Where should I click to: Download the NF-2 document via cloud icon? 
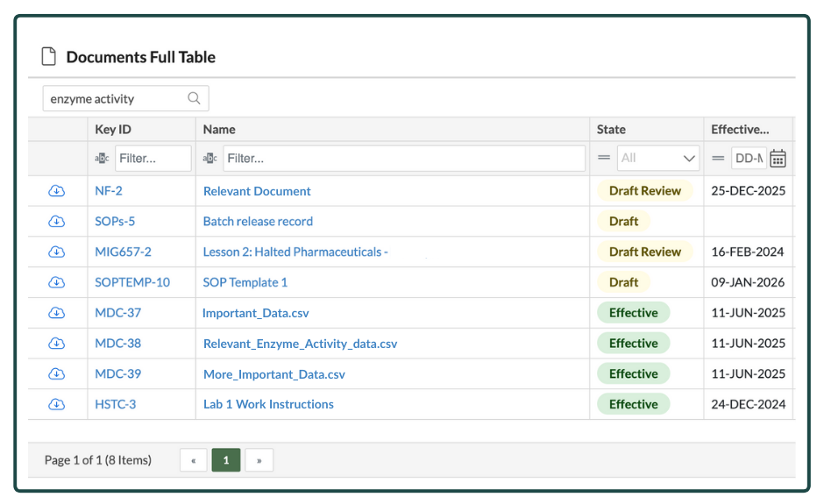coord(57,191)
